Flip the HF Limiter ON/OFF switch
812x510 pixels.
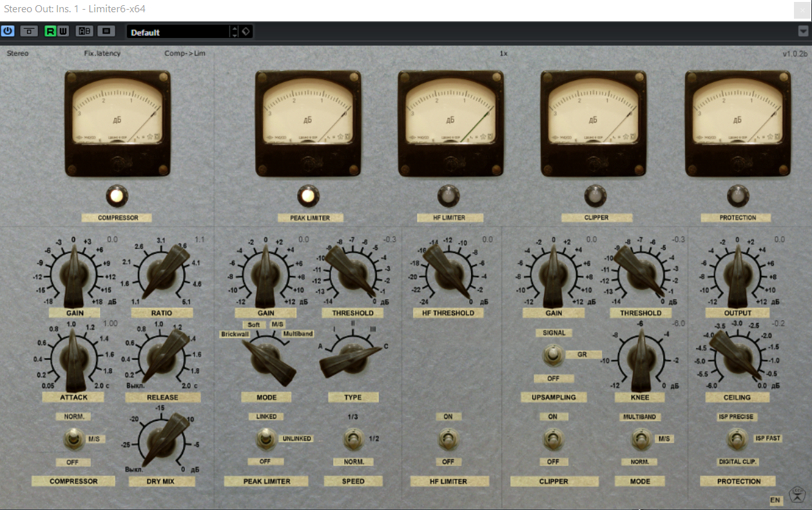pos(449,440)
